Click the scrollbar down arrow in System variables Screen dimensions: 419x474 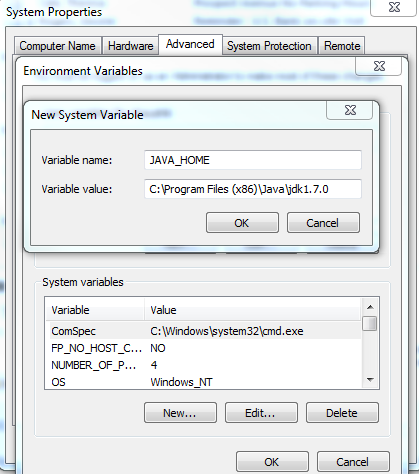(370, 380)
